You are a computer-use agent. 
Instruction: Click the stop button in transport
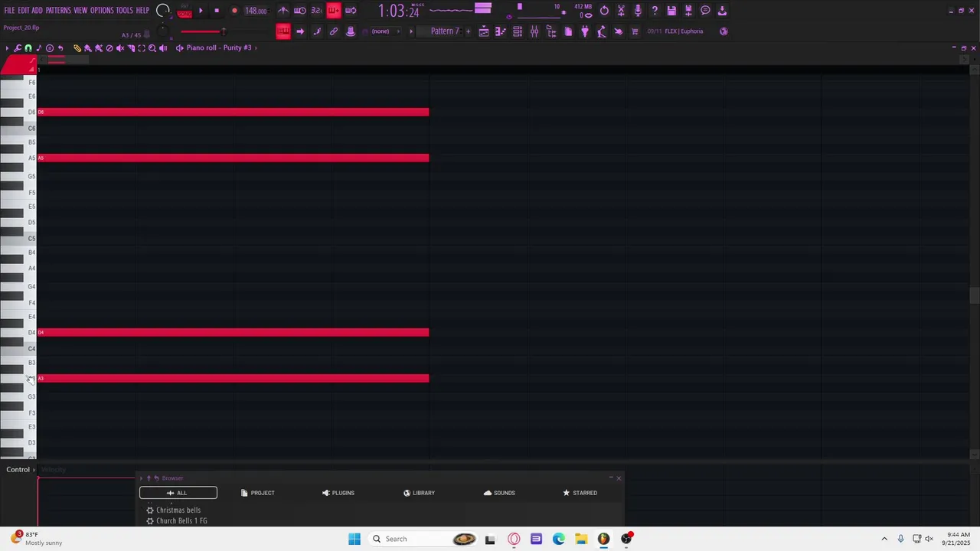tap(217, 11)
